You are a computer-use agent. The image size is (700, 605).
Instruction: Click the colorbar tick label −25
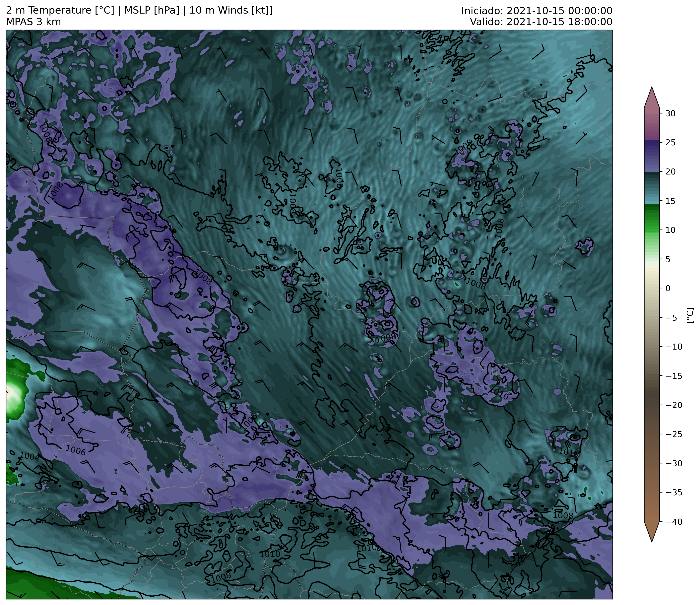674,435
